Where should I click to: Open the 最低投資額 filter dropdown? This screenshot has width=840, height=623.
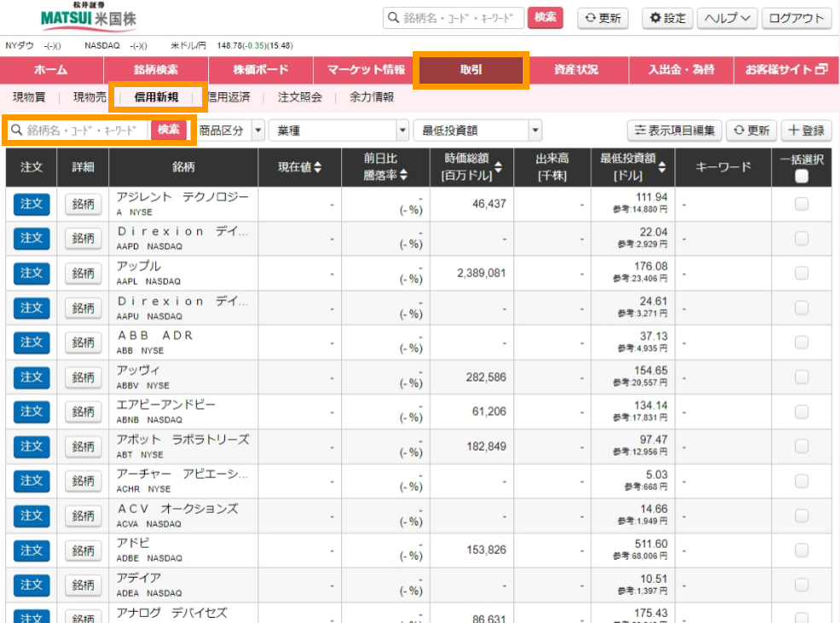[478, 131]
